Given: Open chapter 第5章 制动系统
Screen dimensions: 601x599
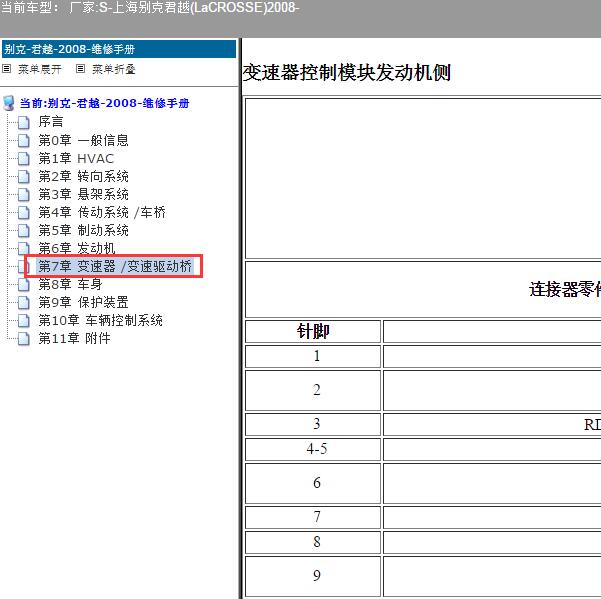Looking at the screenshot, I should pos(84,230).
